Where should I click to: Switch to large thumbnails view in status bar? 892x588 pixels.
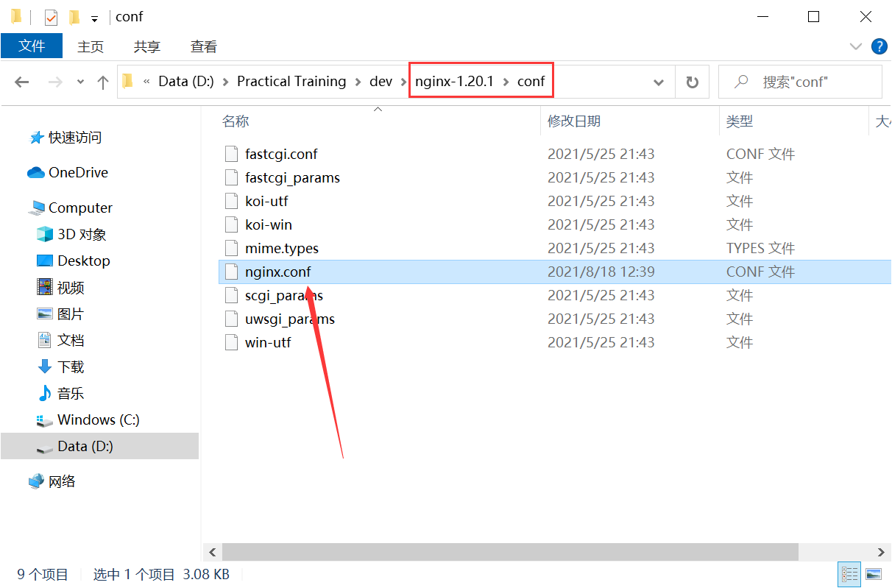click(874, 574)
